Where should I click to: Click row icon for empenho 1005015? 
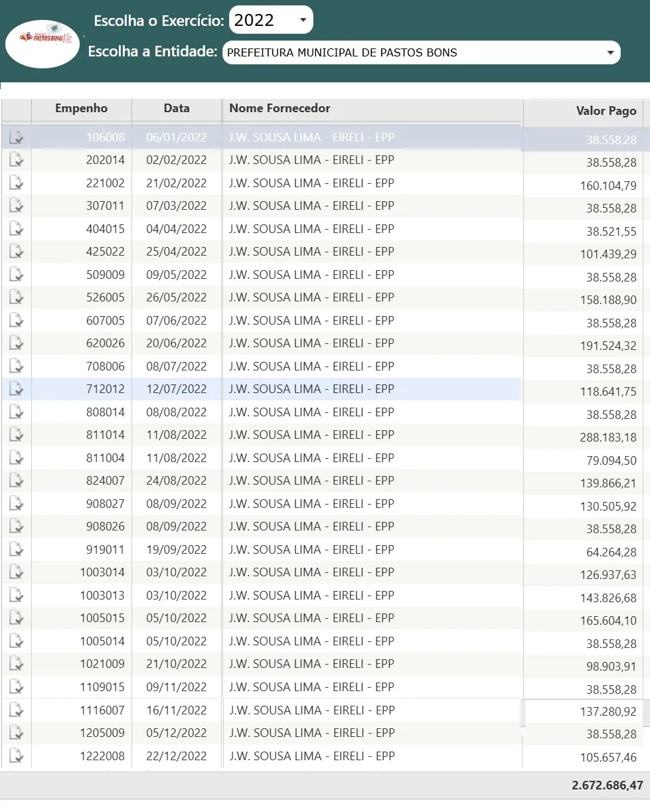coord(17,618)
